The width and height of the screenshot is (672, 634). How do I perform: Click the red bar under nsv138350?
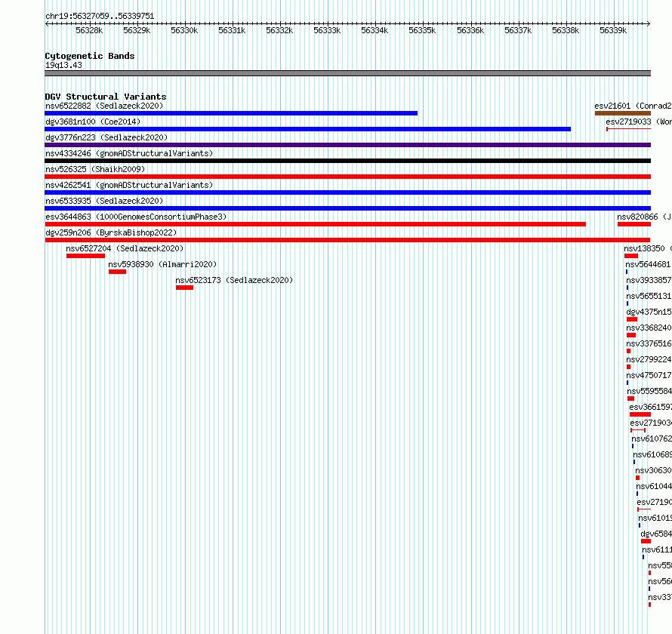point(631,256)
